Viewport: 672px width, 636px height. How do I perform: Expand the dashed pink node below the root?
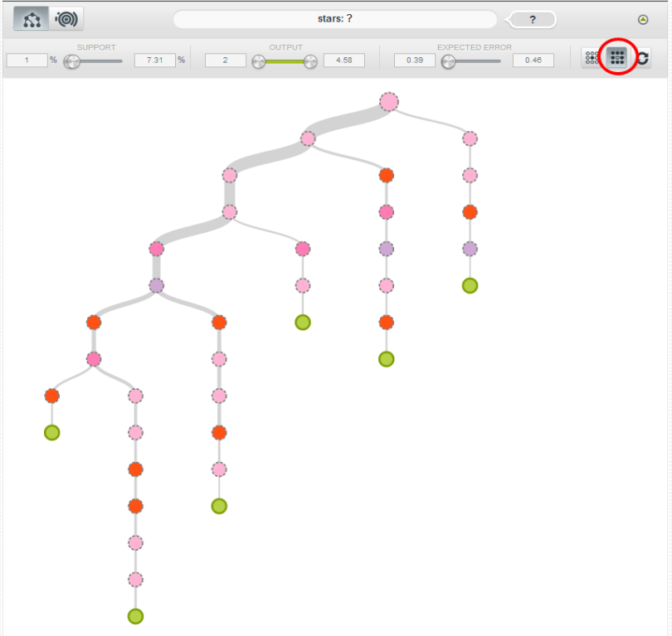(x=309, y=138)
